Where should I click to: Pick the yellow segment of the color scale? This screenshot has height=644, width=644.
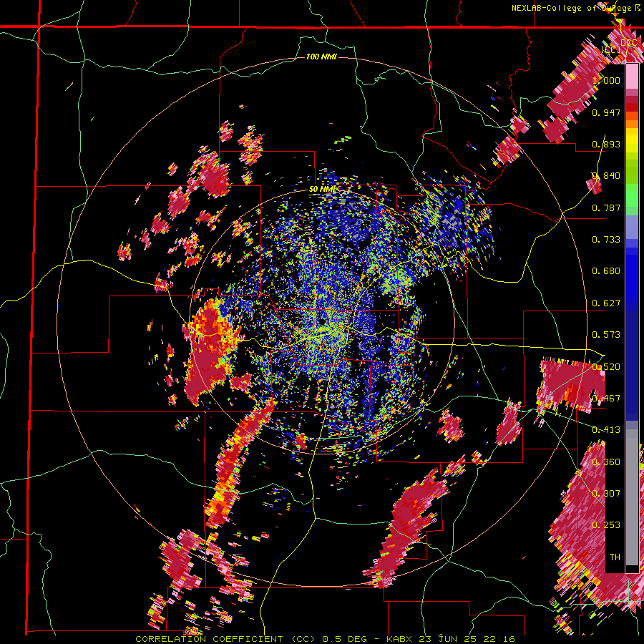[632, 140]
